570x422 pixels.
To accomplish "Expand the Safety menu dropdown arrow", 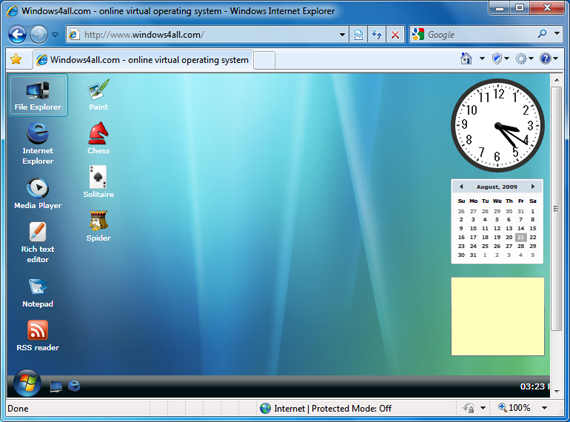I will tap(506, 59).
